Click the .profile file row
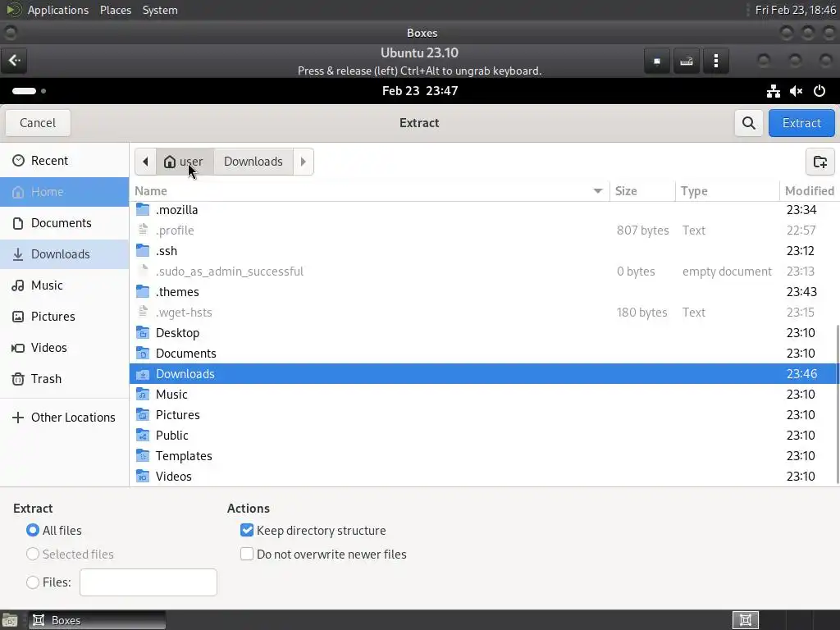Viewport: 840px width, 630px height. (484, 231)
